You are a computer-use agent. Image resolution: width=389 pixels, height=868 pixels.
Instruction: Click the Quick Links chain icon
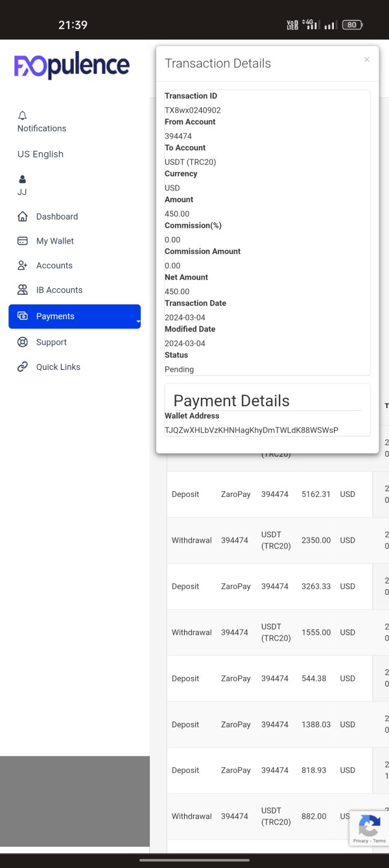23,367
